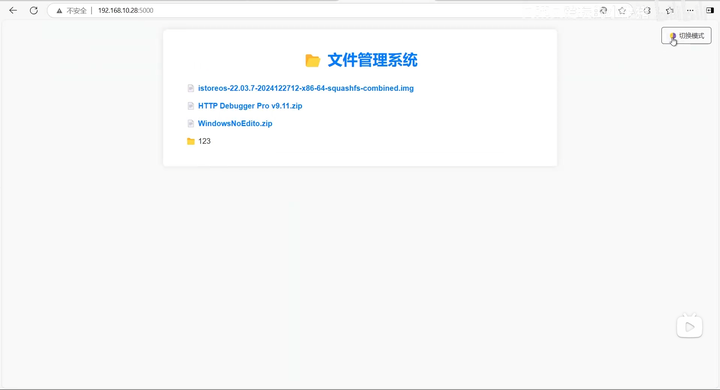Viewport: 720px width, 390px height.
Task: Click file icon beside istoreos img file
Action: (x=191, y=88)
